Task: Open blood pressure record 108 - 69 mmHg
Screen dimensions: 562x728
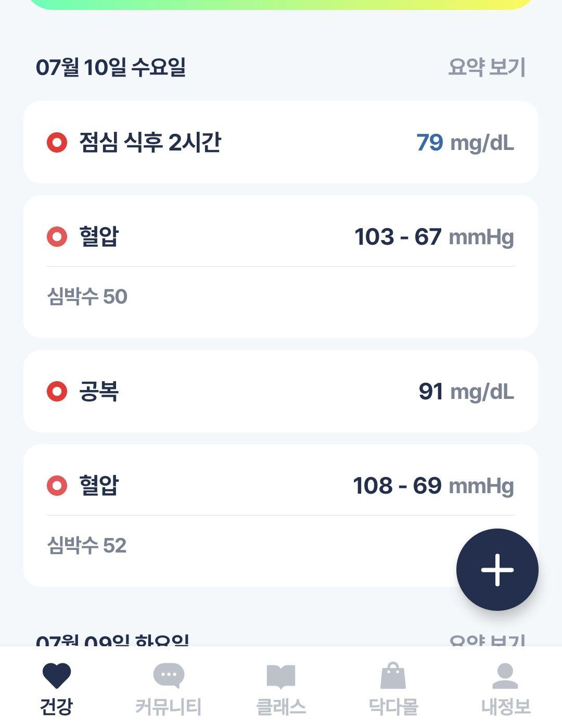Action: click(281, 485)
